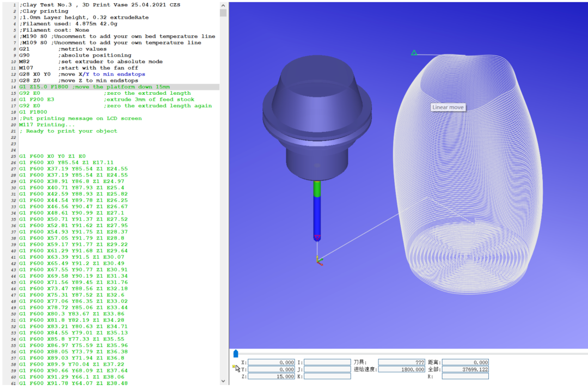Click the green triangle toolpath end marker

(414, 53)
